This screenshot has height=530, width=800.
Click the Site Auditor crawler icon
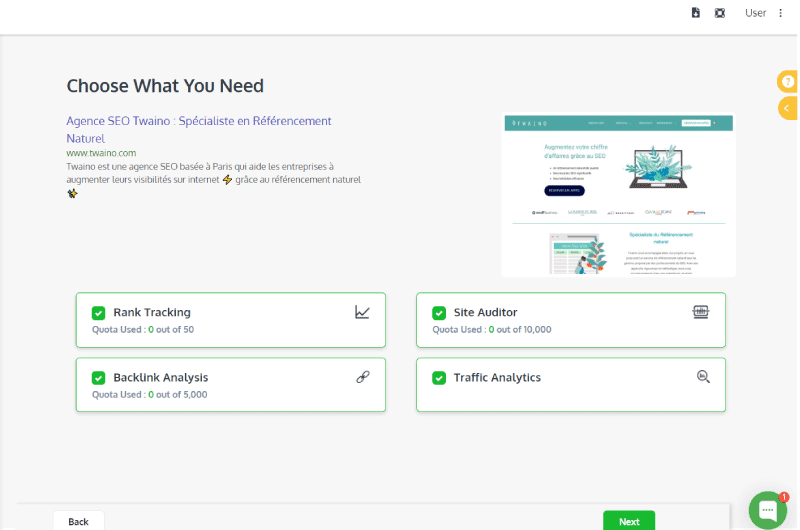pos(701,312)
